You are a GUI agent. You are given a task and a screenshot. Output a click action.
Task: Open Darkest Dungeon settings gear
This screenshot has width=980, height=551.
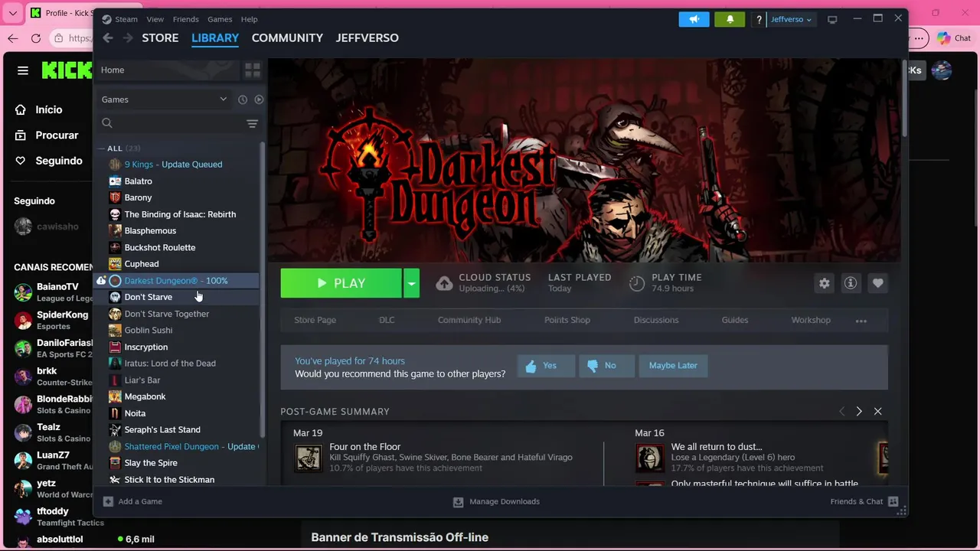tap(824, 283)
